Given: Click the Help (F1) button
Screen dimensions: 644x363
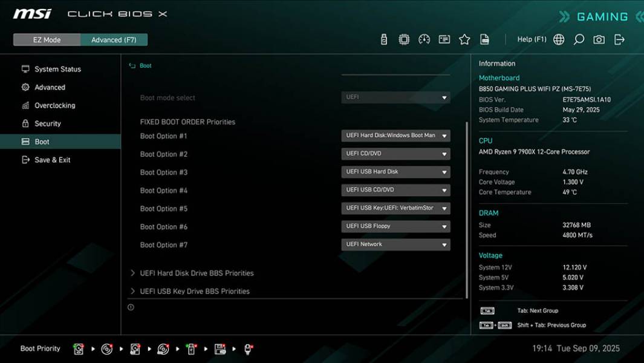Looking at the screenshot, I should pos(530,39).
